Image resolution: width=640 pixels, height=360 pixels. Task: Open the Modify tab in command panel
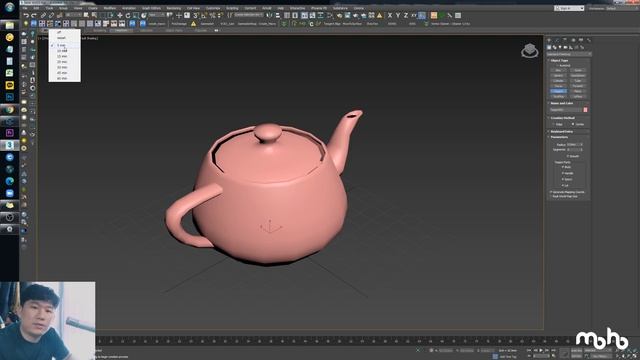pos(557,40)
